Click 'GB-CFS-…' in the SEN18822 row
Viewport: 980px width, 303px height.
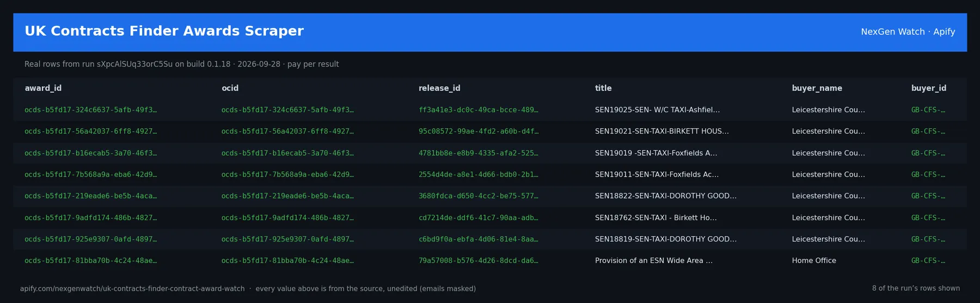click(928, 196)
